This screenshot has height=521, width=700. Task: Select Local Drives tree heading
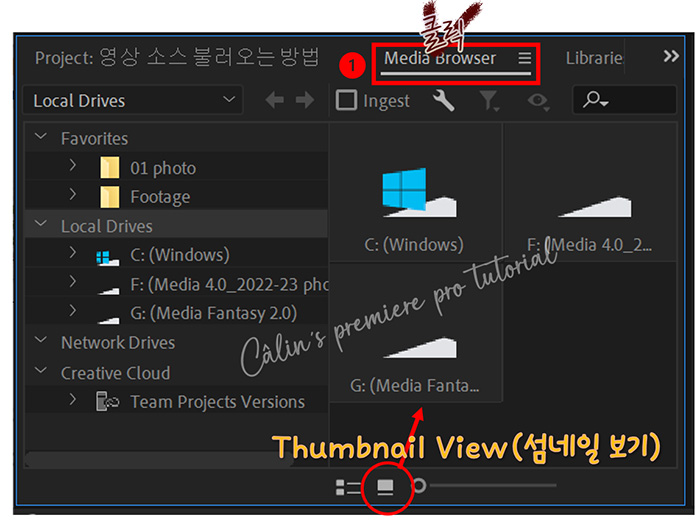(x=107, y=226)
